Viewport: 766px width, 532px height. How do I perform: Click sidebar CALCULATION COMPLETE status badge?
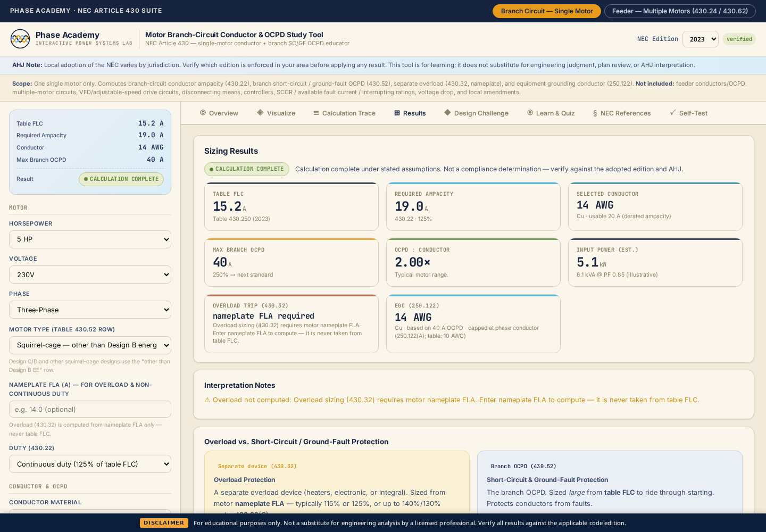point(121,179)
